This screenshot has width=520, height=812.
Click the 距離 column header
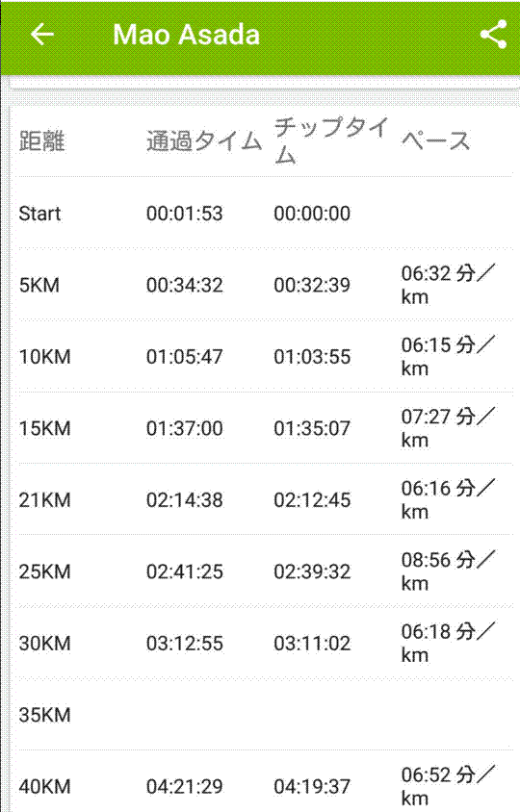tap(42, 140)
